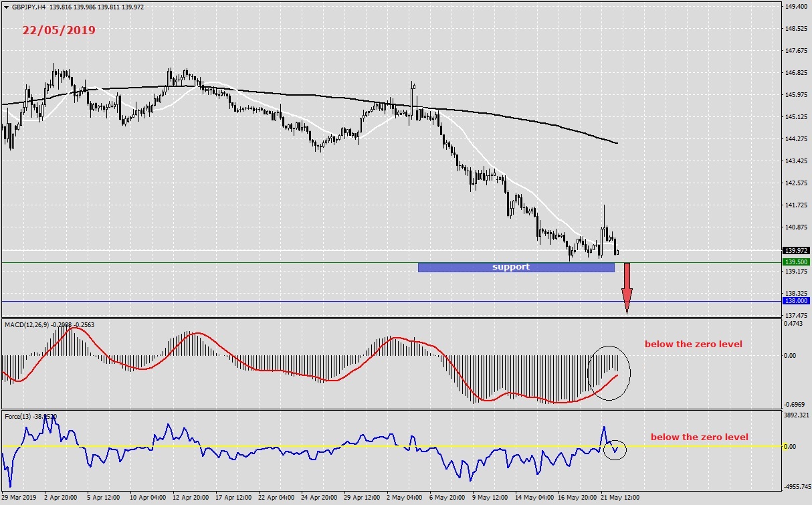Click the 17 Apr 12:00 time axis label
The image size is (812, 505).
point(233,498)
